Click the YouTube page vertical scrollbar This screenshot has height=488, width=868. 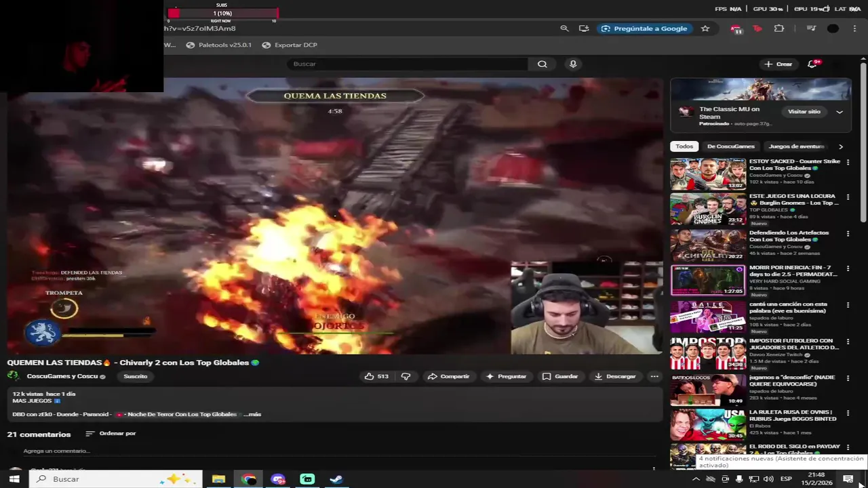click(863, 141)
